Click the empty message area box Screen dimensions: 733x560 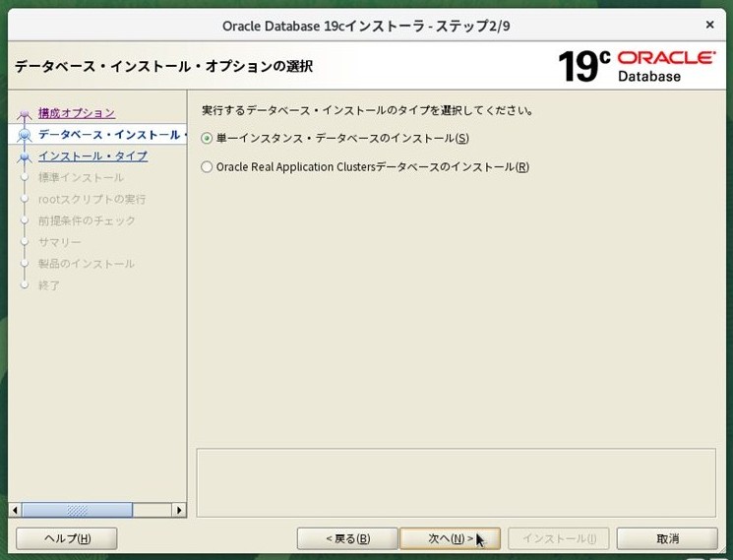click(x=457, y=483)
